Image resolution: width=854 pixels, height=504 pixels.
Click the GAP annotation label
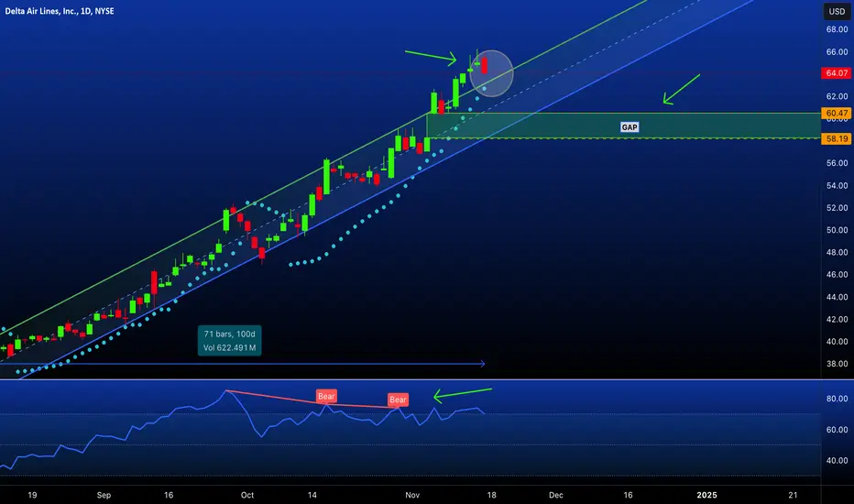pyautogui.click(x=630, y=127)
